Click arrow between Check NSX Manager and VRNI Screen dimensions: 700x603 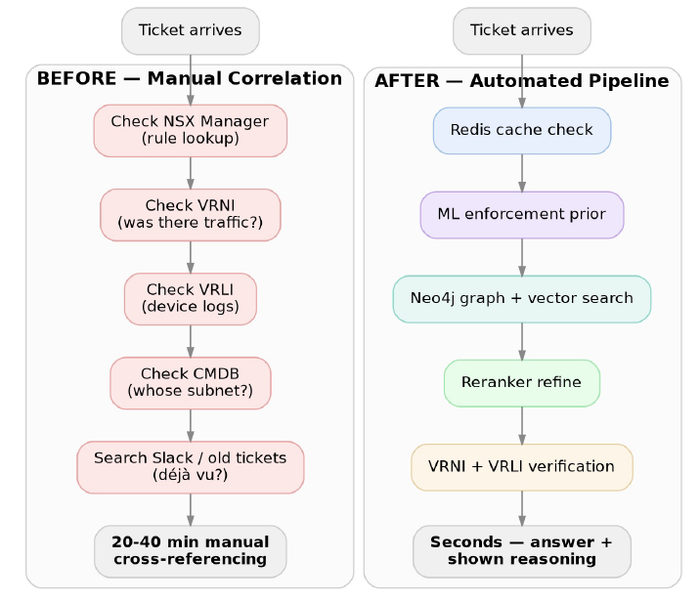coord(191,173)
